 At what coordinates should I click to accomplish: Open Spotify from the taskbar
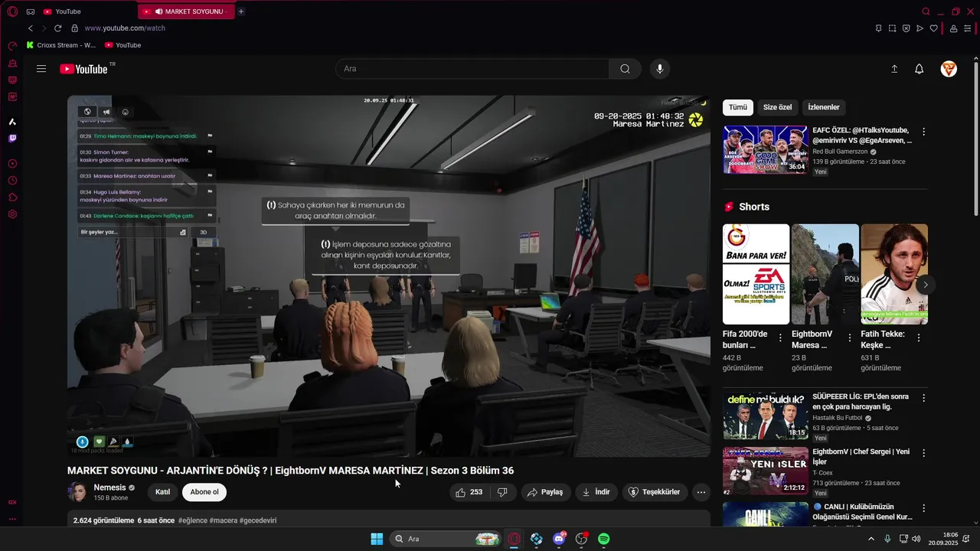(603, 539)
